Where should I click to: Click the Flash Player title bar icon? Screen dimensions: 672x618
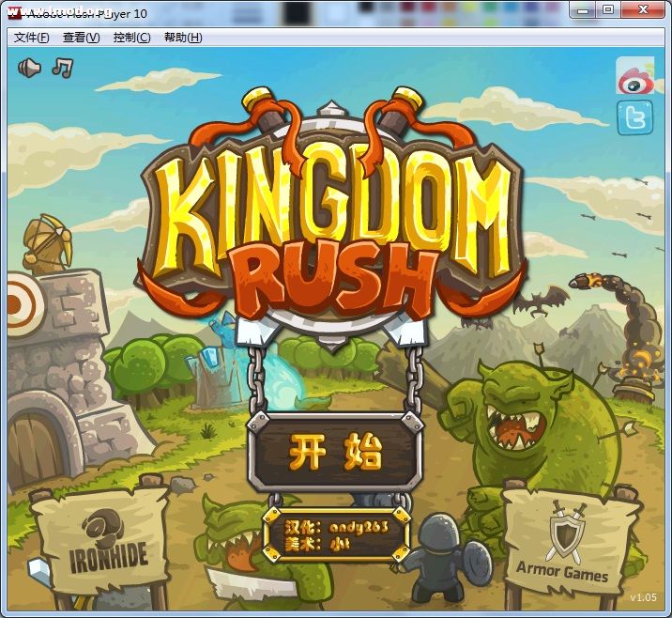click(15, 13)
